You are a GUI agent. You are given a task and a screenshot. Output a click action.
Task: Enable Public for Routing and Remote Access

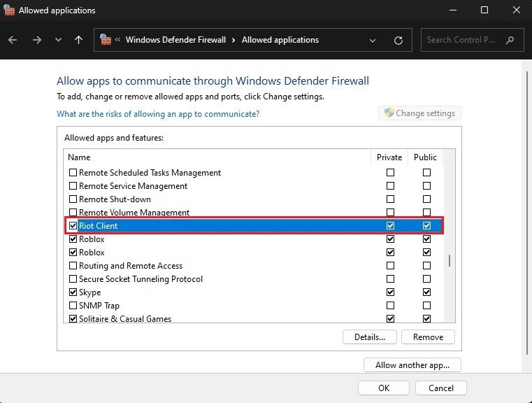426,266
